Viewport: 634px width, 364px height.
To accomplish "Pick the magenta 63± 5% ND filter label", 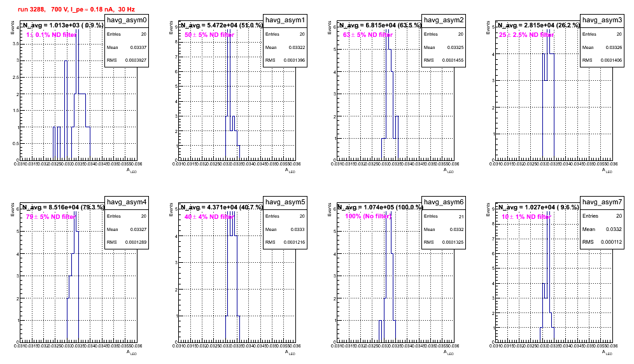I will (368, 35).
